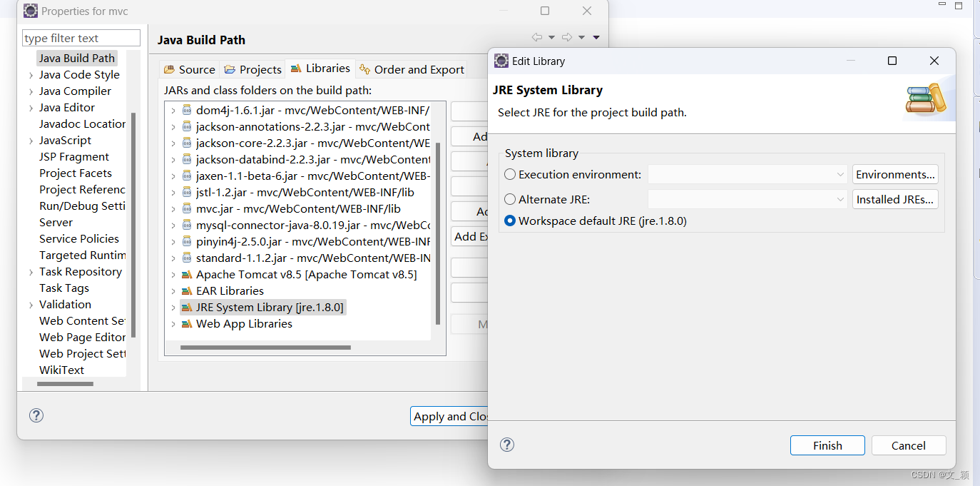The width and height of the screenshot is (980, 486).
Task: Switch to the Source tab
Action: [x=189, y=69]
